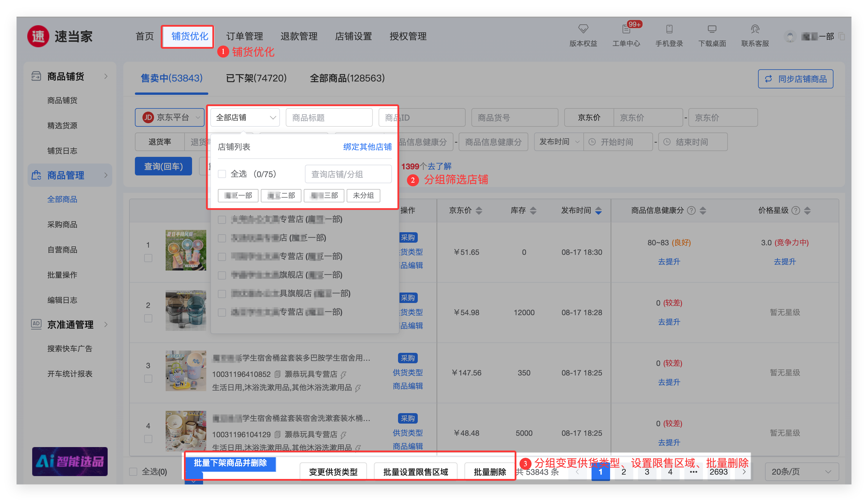Click the 版本权益 diamond icon
Screen dimensions: 868x501
point(583,29)
